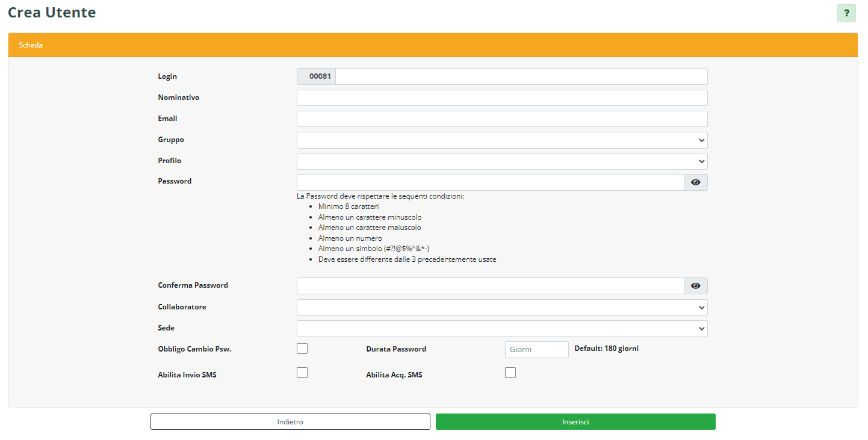Click the Durata Password Giorni field
The width and height of the screenshot is (868, 440).
pyautogui.click(x=536, y=350)
